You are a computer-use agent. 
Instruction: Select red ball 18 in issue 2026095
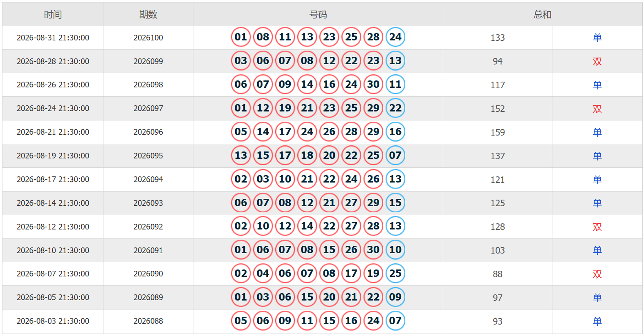click(307, 156)
